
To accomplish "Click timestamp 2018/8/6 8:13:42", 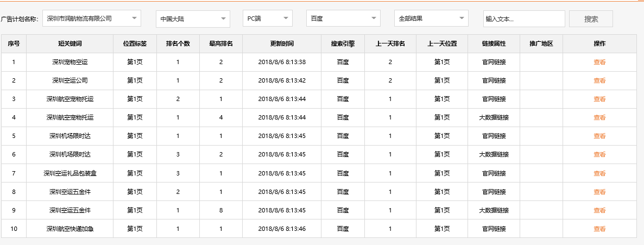I will [x=282, y=80].
